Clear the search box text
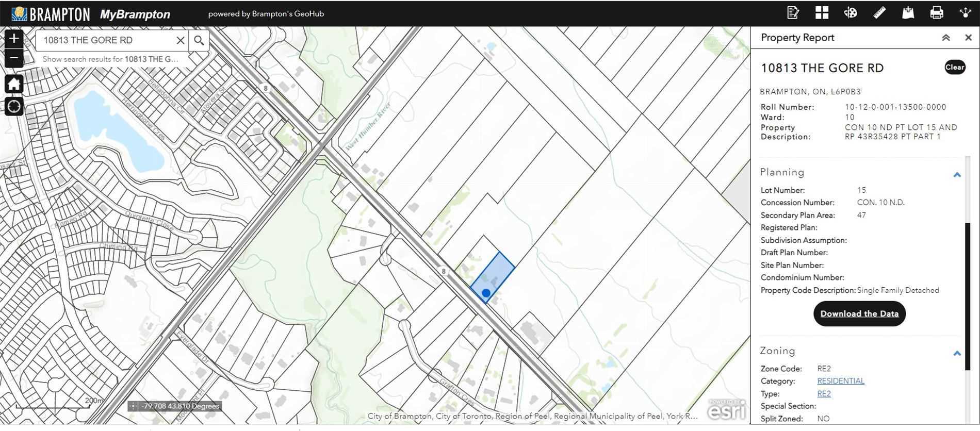 pyautogui.click(x=181, y=40)
